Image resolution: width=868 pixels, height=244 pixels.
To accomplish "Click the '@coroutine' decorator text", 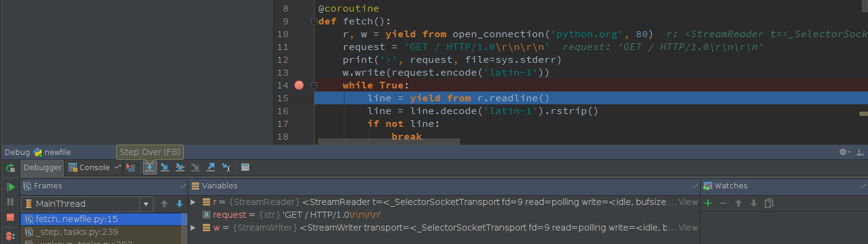I will pos(348,9).
